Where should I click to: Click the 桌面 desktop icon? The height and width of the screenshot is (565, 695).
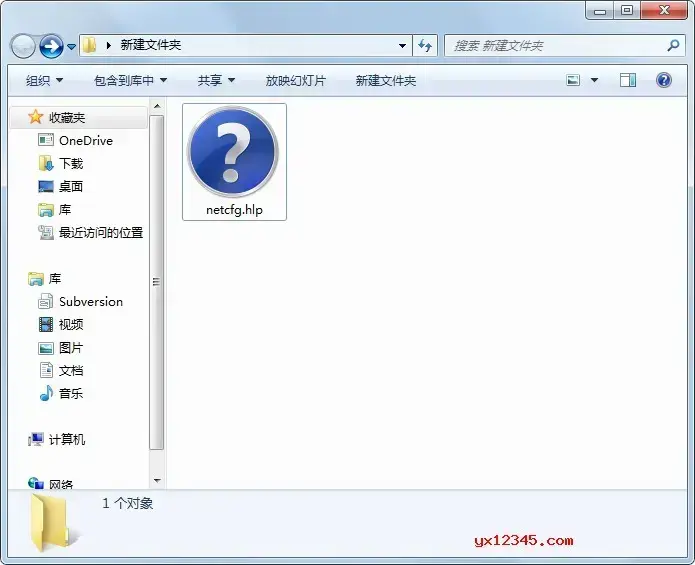pos(46,187)
